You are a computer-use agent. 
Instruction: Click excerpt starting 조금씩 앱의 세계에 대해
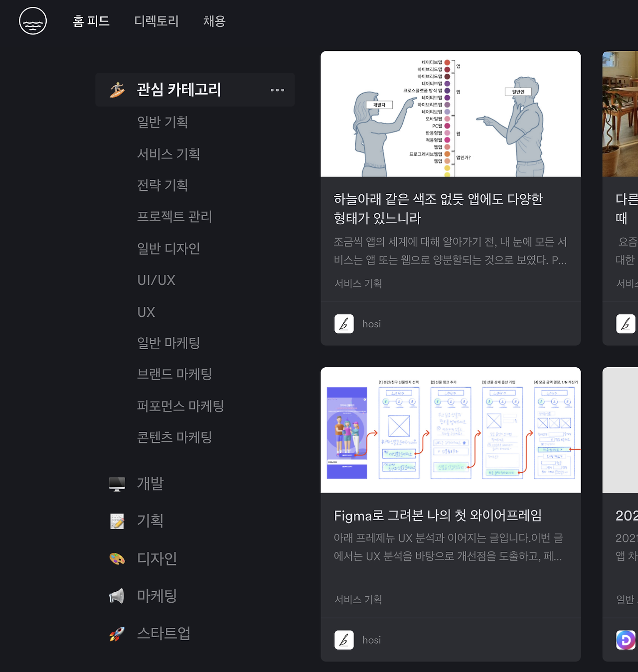(451, 251)
